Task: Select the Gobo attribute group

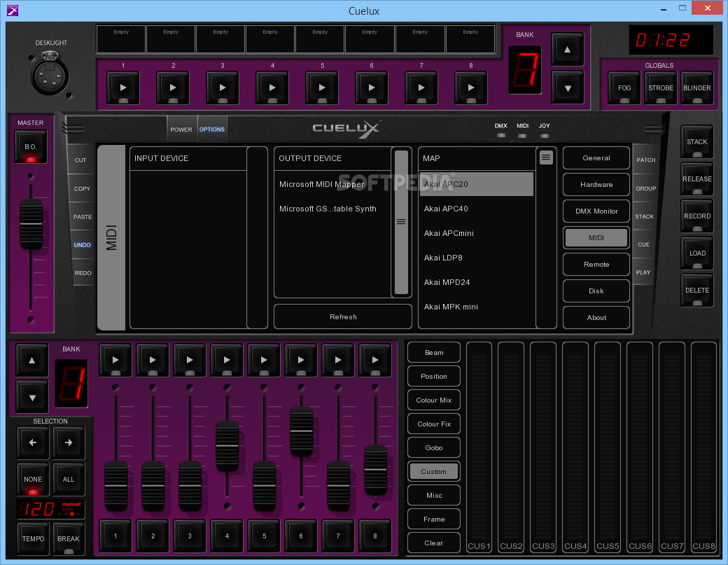Action: (x=433, y=447)
